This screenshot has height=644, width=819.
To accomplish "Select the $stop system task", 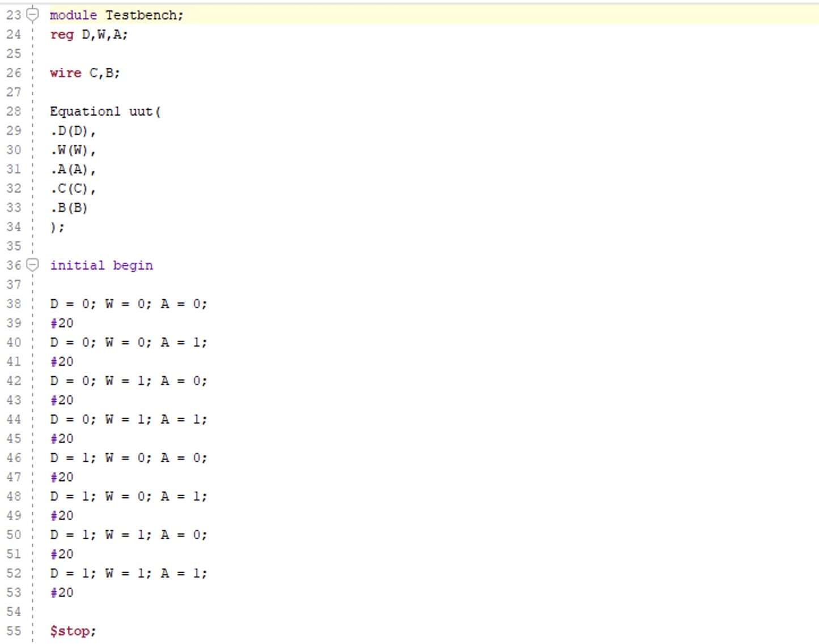I will (70, 630).
